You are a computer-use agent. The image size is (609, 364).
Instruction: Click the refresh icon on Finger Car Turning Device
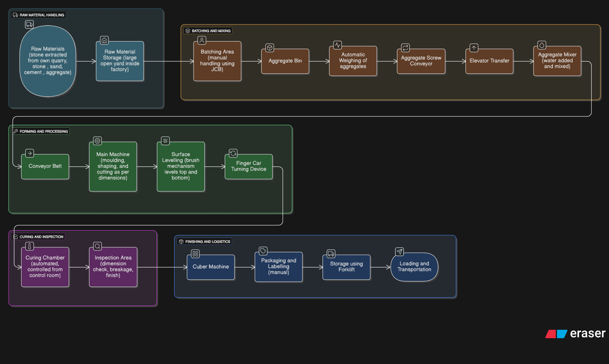(233, 153)
